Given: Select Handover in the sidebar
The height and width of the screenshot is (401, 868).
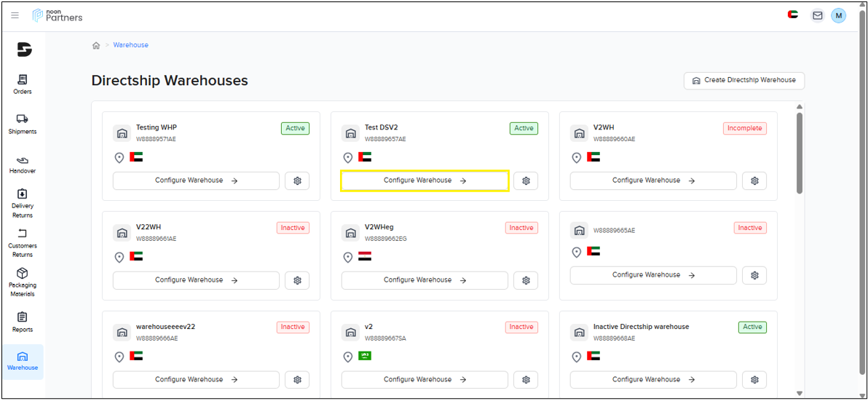Looking at the screenshot, I should tap(23, 164).
